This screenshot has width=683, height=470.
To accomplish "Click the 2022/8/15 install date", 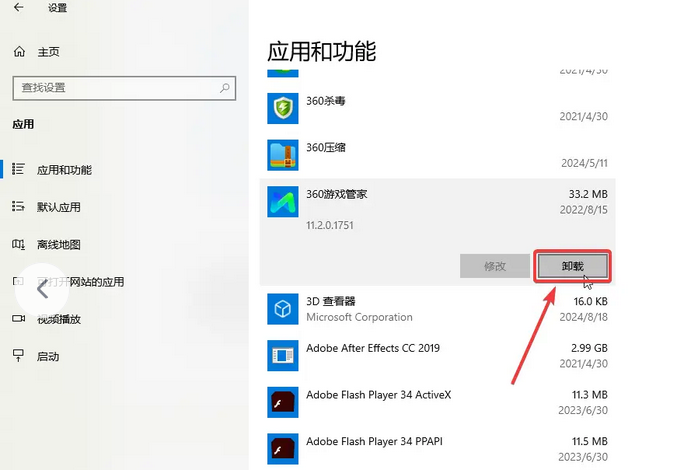I will coord(584,210).
